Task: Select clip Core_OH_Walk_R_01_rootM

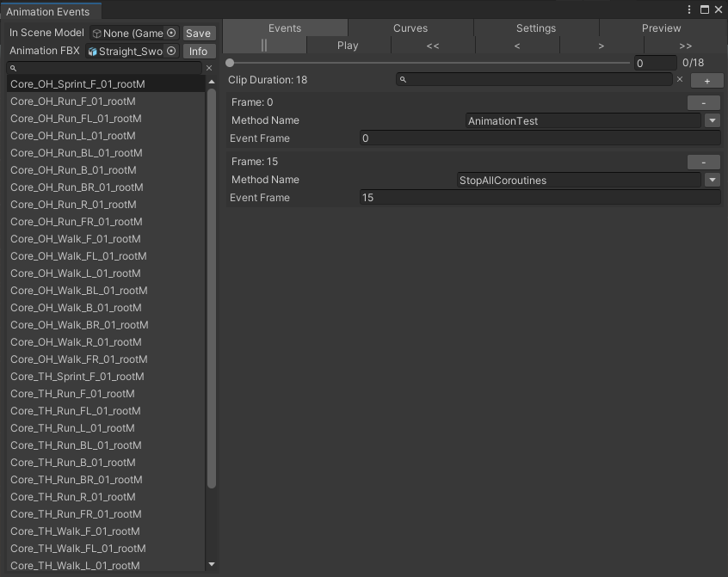Action: point(106,341)
